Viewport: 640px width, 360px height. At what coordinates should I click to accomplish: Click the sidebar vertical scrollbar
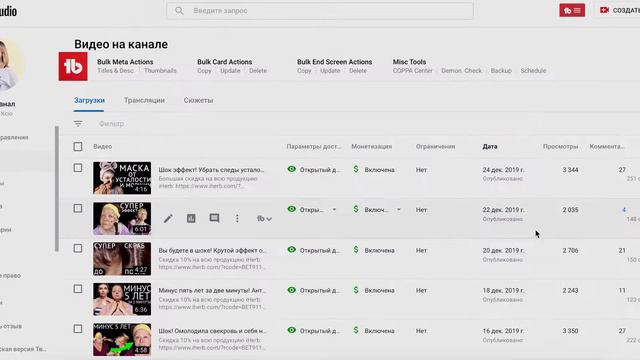pos(57,189)
